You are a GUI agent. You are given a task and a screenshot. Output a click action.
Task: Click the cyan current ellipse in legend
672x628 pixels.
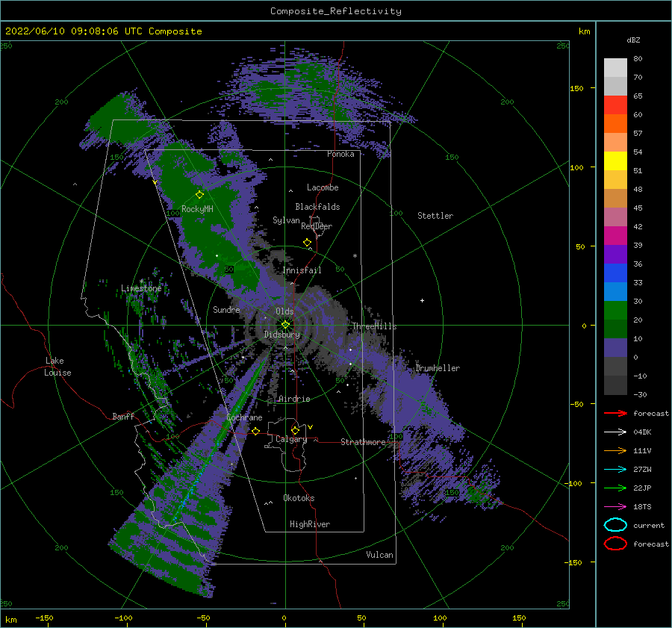point(615,525)
